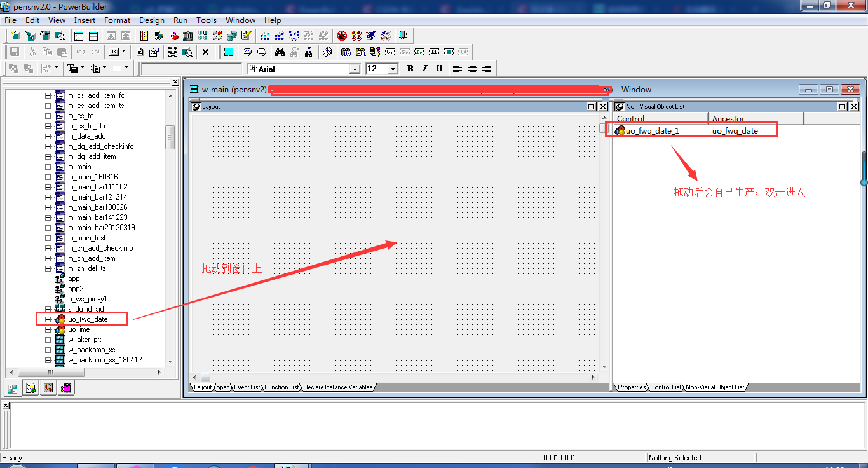The height and width of the screenshot is (468, 868).
Task: Select the Run icon on the PowerBar
Action: (x=370, y=35)
